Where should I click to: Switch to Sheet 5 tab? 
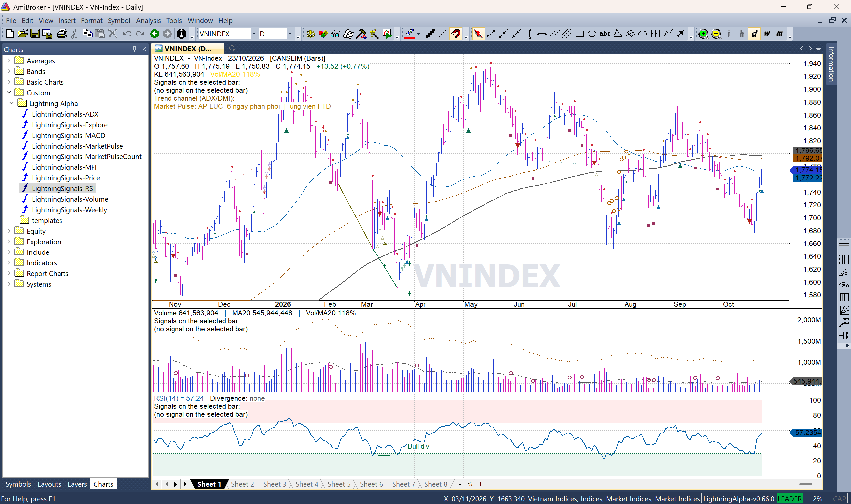(x=339, y=484)
